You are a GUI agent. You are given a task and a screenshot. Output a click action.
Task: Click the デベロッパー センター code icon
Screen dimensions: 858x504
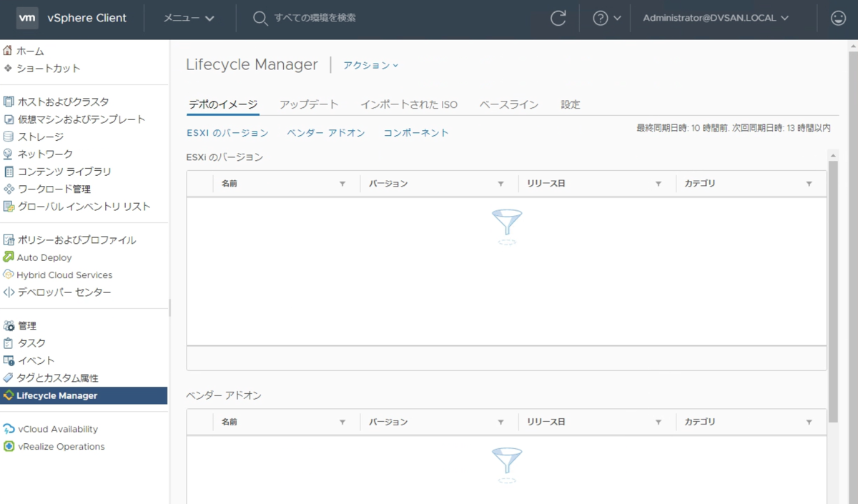9,292
